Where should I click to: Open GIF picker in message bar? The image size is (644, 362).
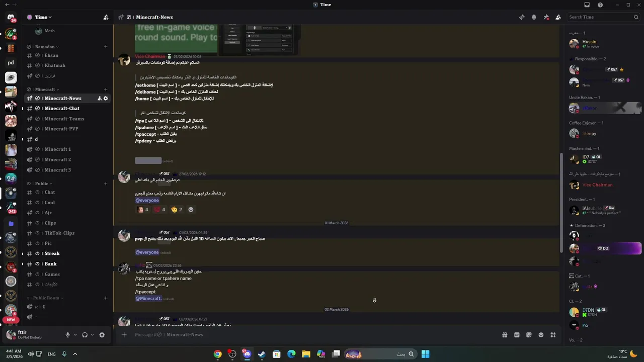pos(517,335)
